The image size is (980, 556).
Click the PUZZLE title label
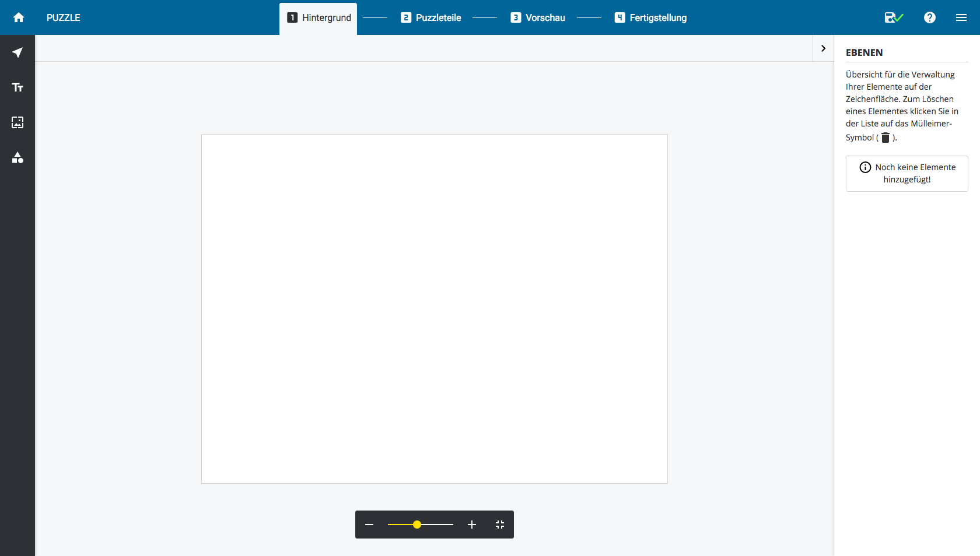(x=64, y=18)
